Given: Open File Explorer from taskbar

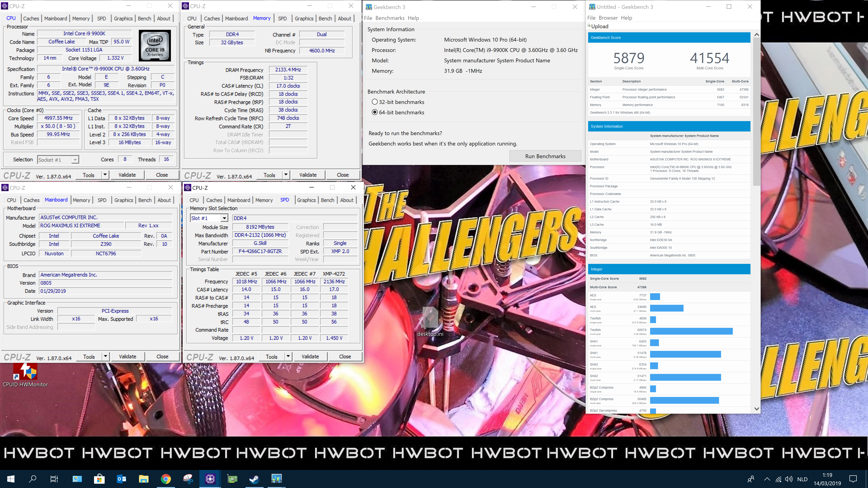Looking at the screenshot, I should pyautogui.click(x=144, y=479).
